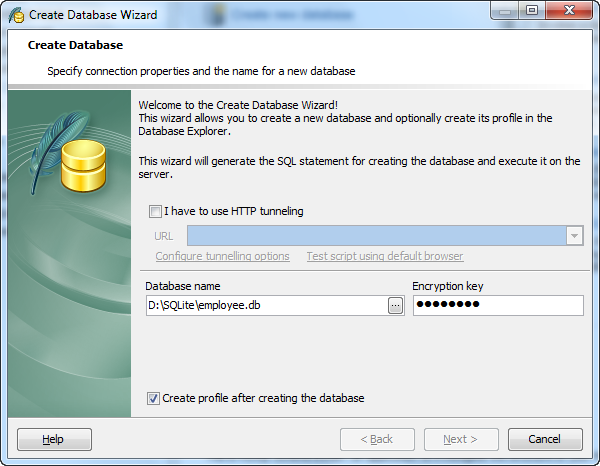
Task: Click the wizard icon in the title bar
Action: (x=16, y=15)
